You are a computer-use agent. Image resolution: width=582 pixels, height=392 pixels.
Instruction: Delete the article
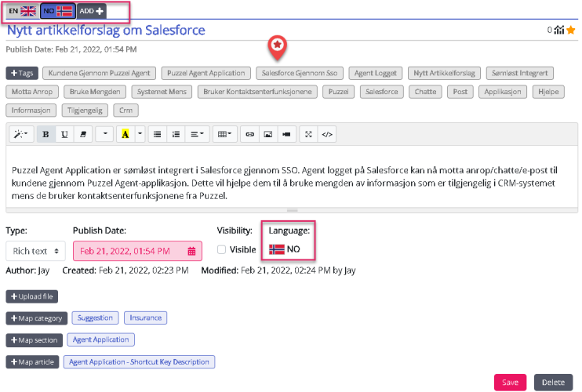tap(553, 383)
